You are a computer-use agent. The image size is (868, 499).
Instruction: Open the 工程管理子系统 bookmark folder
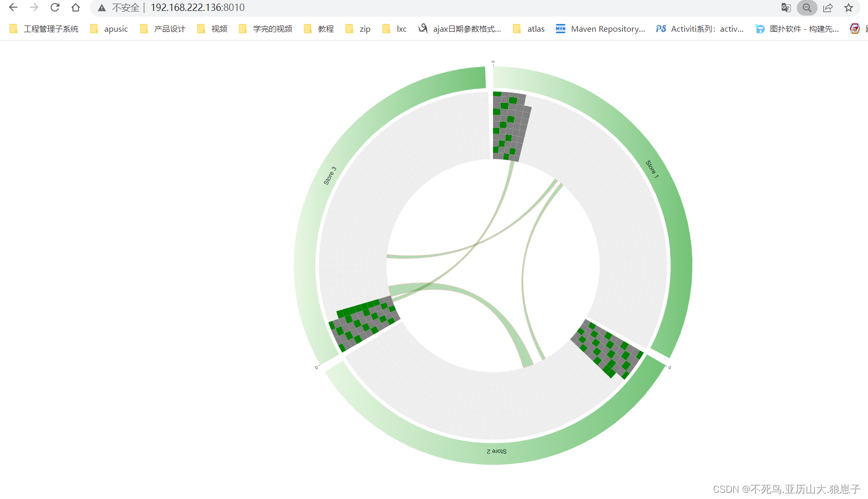coord(44,29)
